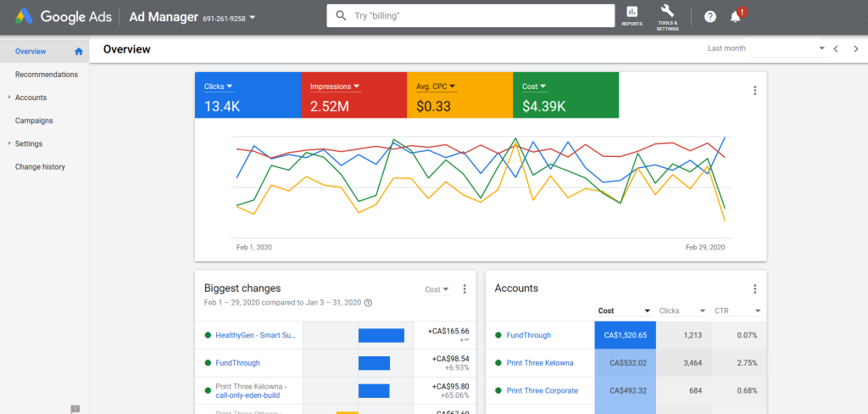Click the home icon beside Overview
The width and height of the screenshot is (868, 414).
point(79,52)
